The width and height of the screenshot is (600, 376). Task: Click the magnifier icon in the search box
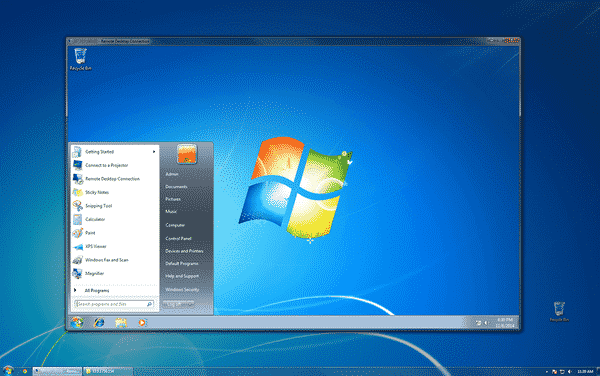pyautogui.click(x=150, y=304)
